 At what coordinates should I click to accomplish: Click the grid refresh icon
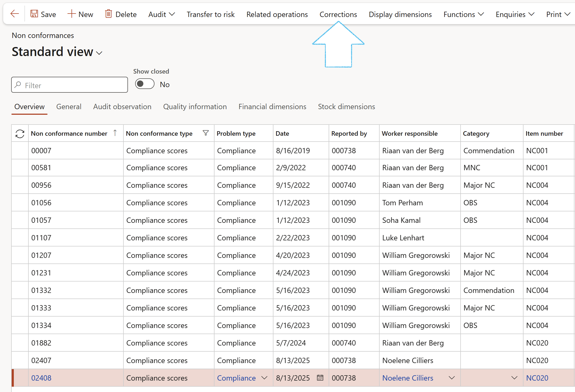[20, 134]
